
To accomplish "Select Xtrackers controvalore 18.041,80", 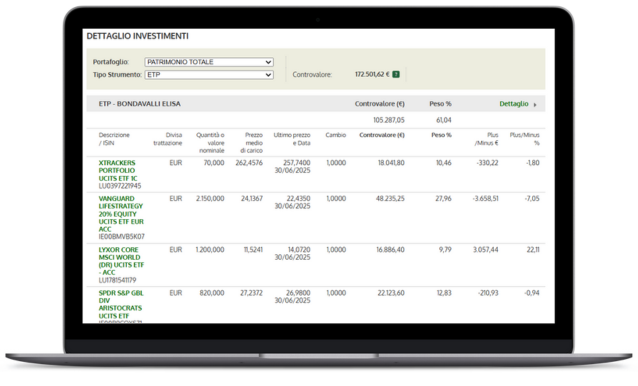I will pyautogui.click(x=391, y=163).
